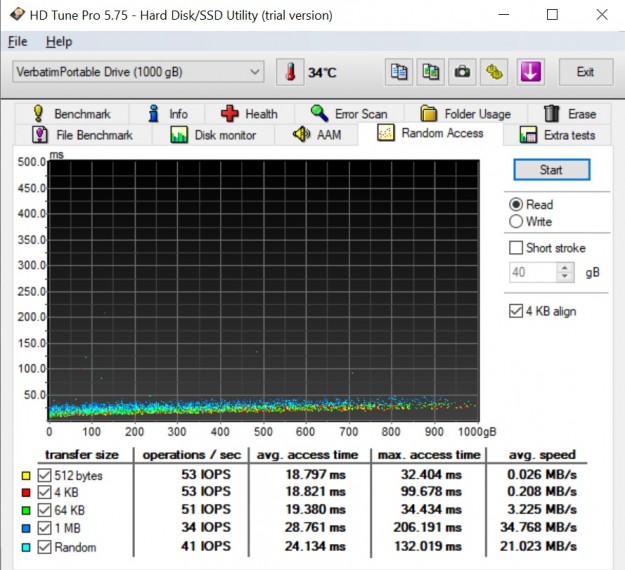
Task: Open the Help menu
Action: pos(59,42)
